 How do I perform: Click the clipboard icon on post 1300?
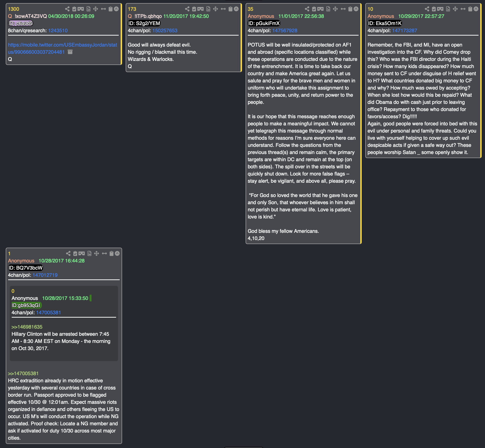point(111,9)
